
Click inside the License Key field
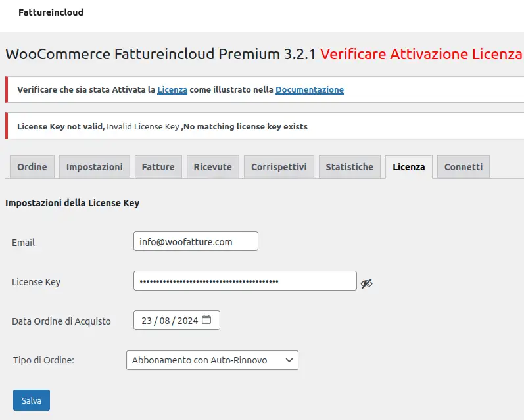point(245,281)
